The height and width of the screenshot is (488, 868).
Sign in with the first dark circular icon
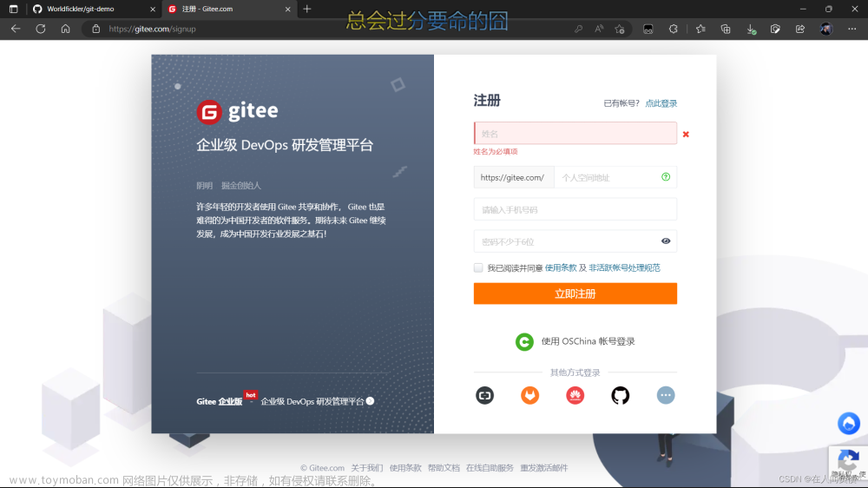[485, 395]
